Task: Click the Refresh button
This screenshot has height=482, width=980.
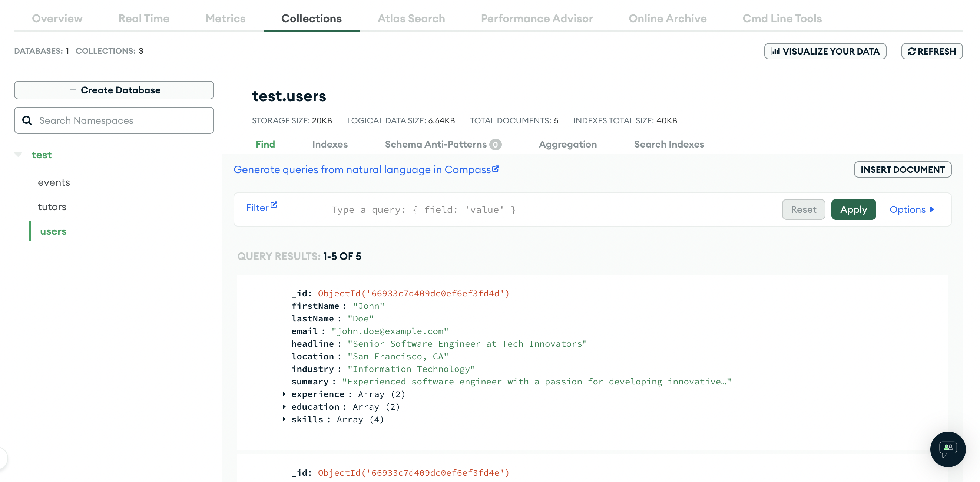Action: (x=931, y=52)
